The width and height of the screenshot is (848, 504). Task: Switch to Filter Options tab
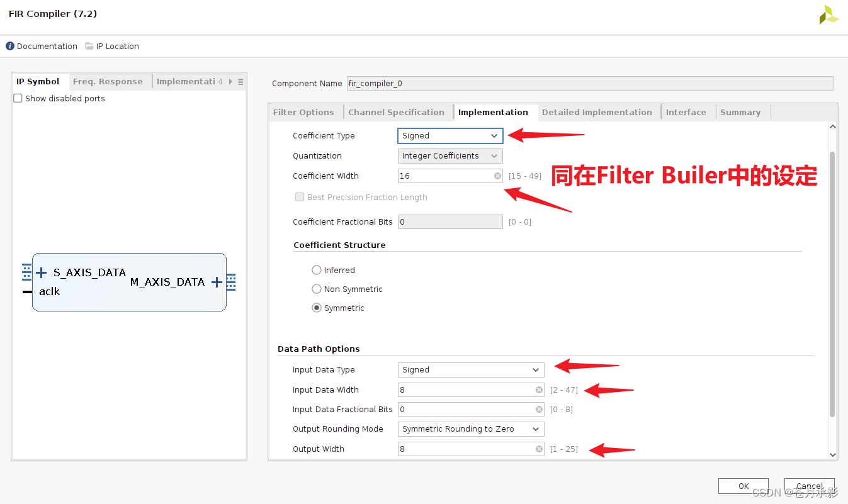tap(303, 112)
